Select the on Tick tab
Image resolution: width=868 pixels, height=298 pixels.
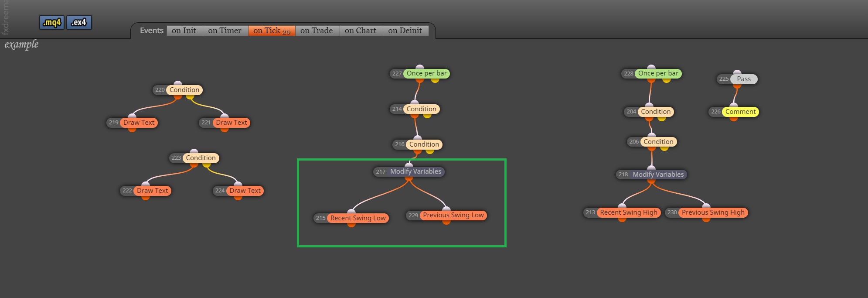click(272, 31)
